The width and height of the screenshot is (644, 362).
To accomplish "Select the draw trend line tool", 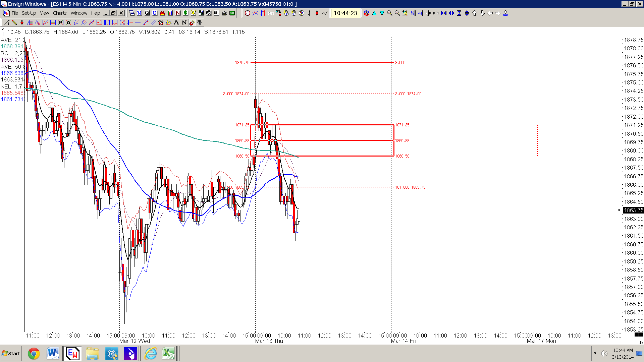I will pyautogui.click(x=6, y=22).
